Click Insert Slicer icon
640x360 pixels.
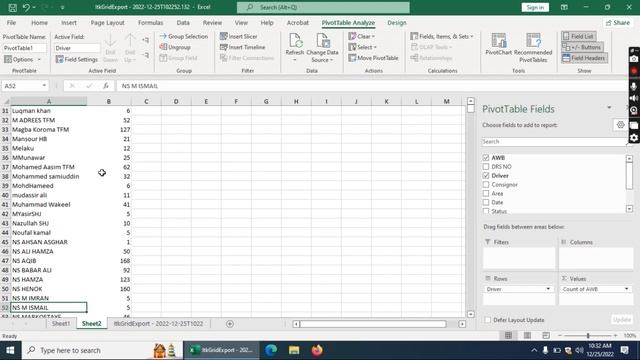pyautogui.click(x=223, y=36)
